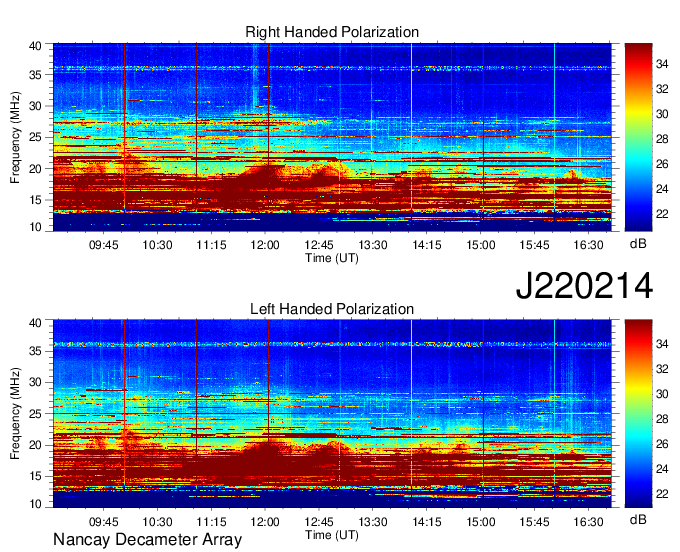
Task: Click the 15 MHz tick of Right Handed plot
Action: 35,200
